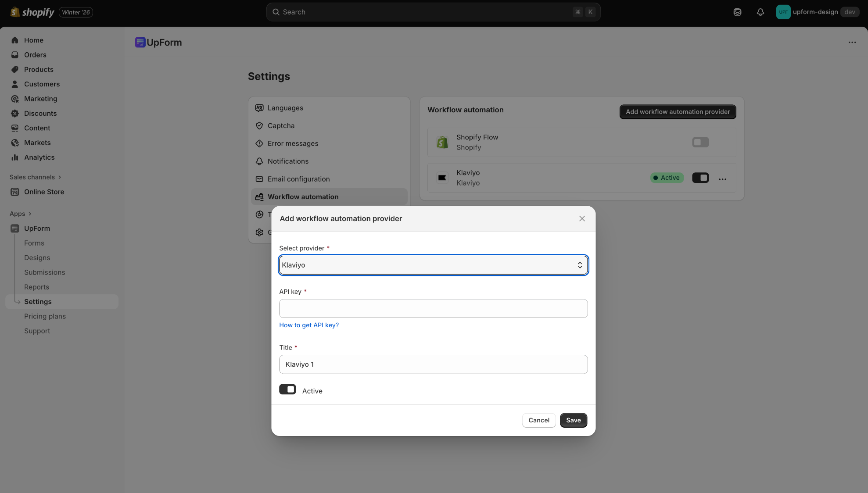Click the Online Store icon
This screenshot has height=493, width=868.
[15, 192]
